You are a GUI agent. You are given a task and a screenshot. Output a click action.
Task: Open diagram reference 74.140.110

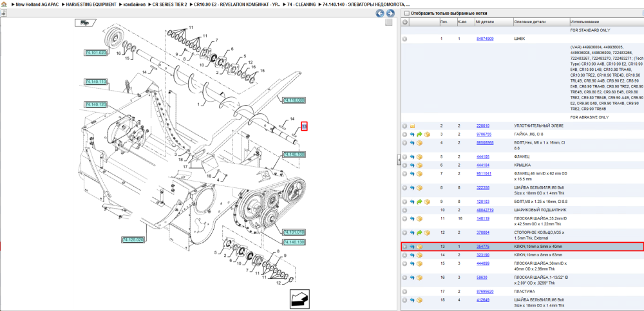96,82
